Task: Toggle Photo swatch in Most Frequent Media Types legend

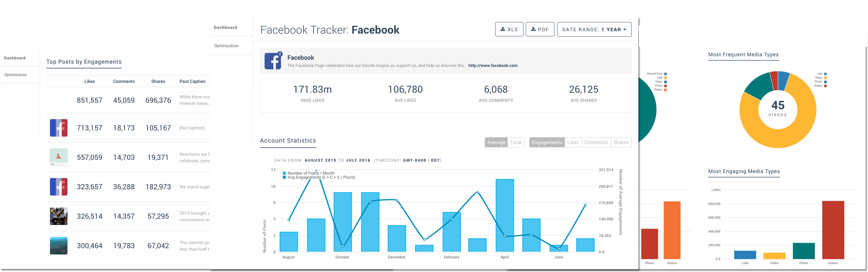Action: coord(825,82)
